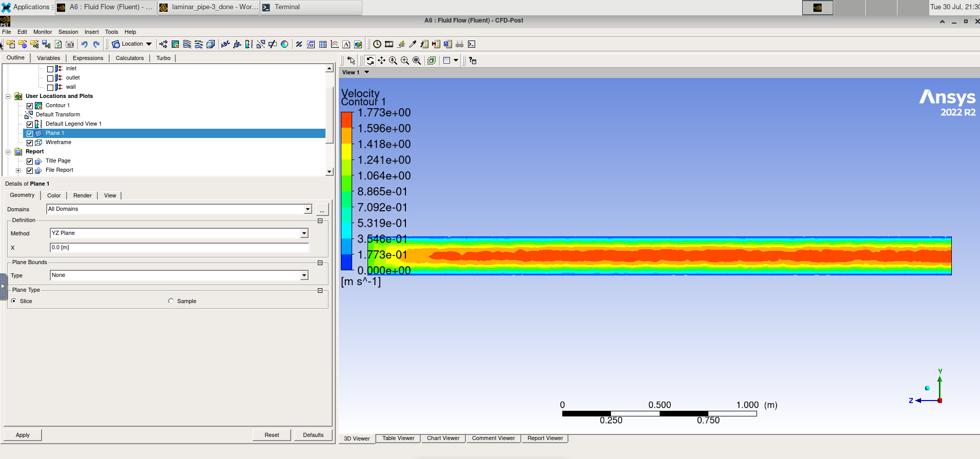Open viewer shortcut help question-mark icon
980x459 pixels.
pyautogui.click(x=473, y=61)
